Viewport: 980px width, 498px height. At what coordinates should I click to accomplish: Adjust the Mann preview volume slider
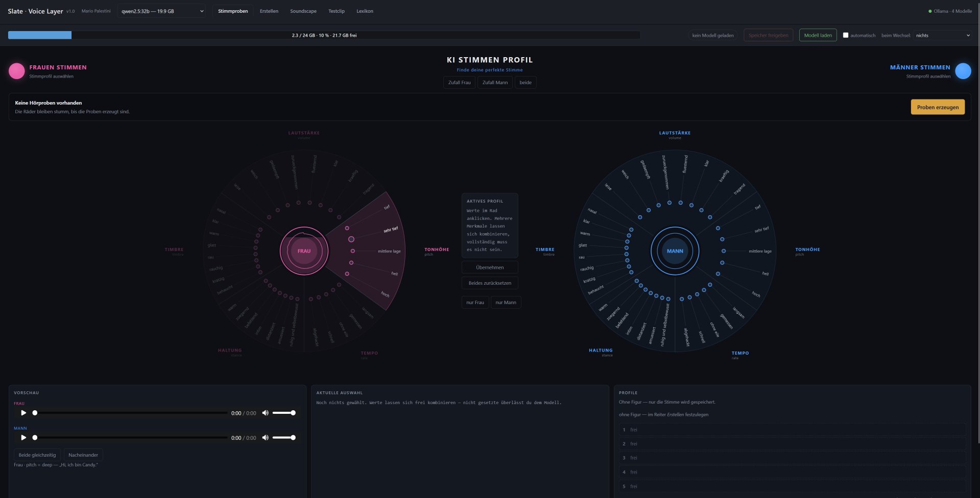click(x=284, y=437)
